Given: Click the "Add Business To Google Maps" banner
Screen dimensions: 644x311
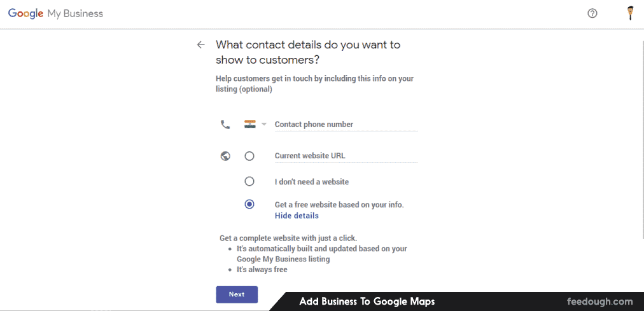Looking at the screenshot, I should point(367,301).
